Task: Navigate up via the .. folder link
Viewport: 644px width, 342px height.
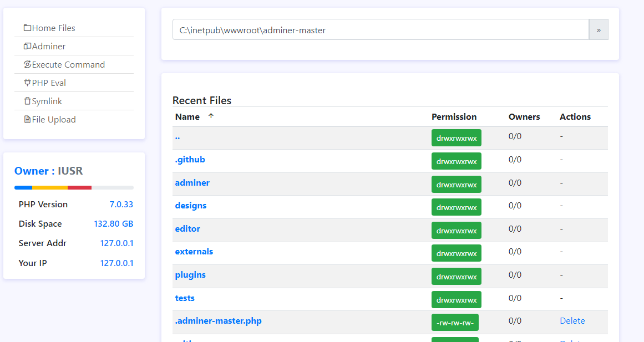Action: pyautogui.click(x=178, y=137)
